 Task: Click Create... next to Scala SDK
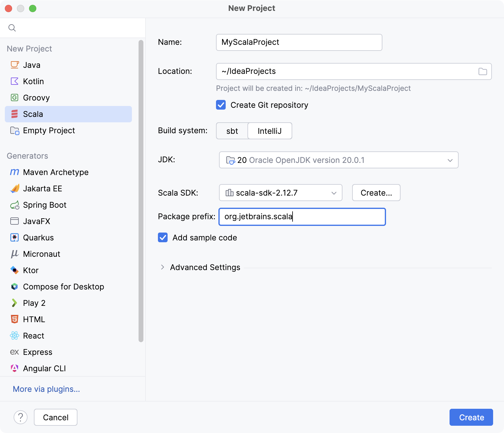pyautogui.click(x=376, y=193)
